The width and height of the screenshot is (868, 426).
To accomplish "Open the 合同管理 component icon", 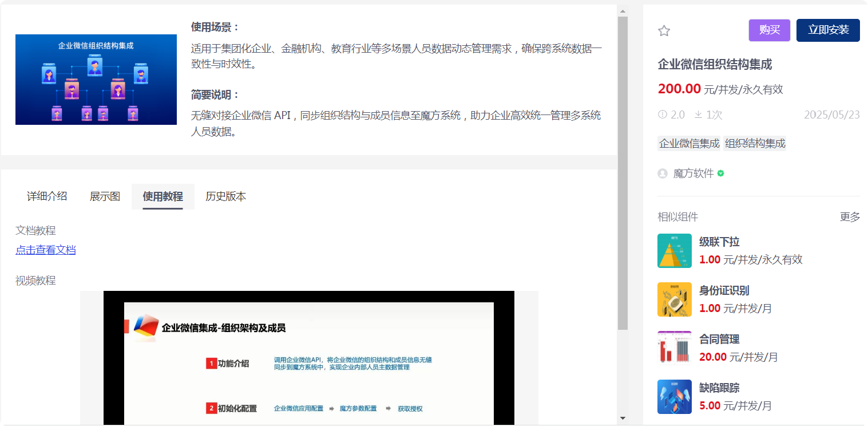I will pos(675,348).
